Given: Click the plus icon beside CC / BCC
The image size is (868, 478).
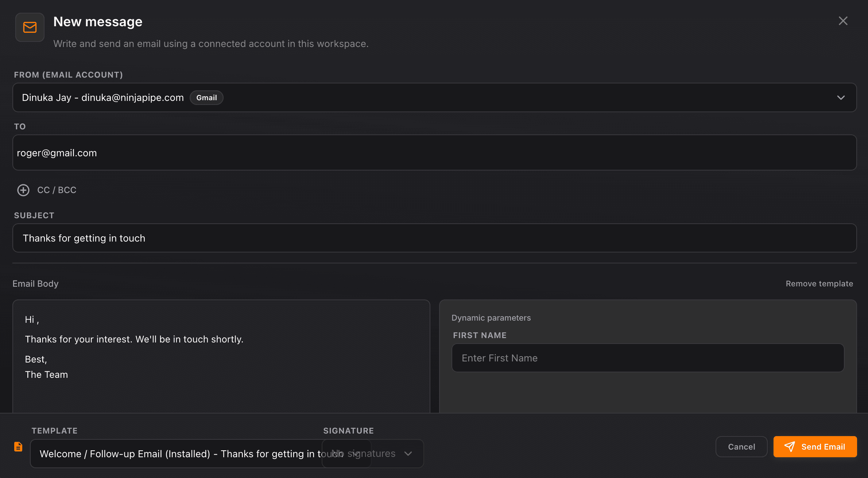Looking at the screenshot, I should pos(23,190).
